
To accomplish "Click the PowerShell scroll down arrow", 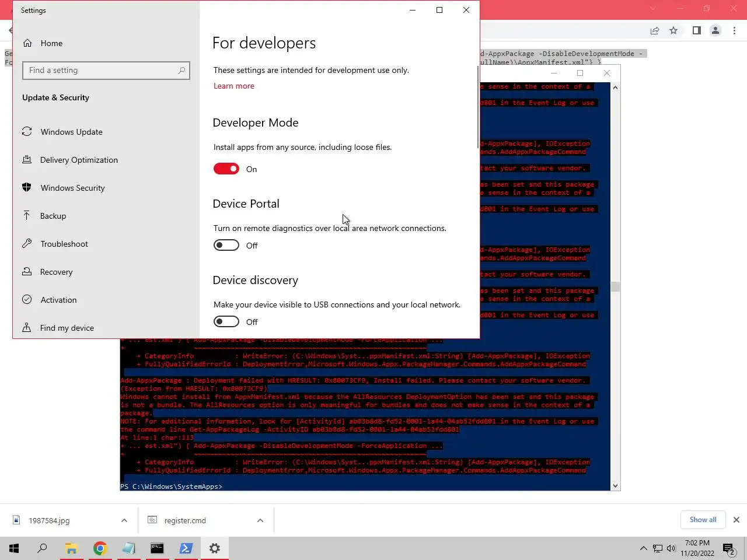I will 615,485.
